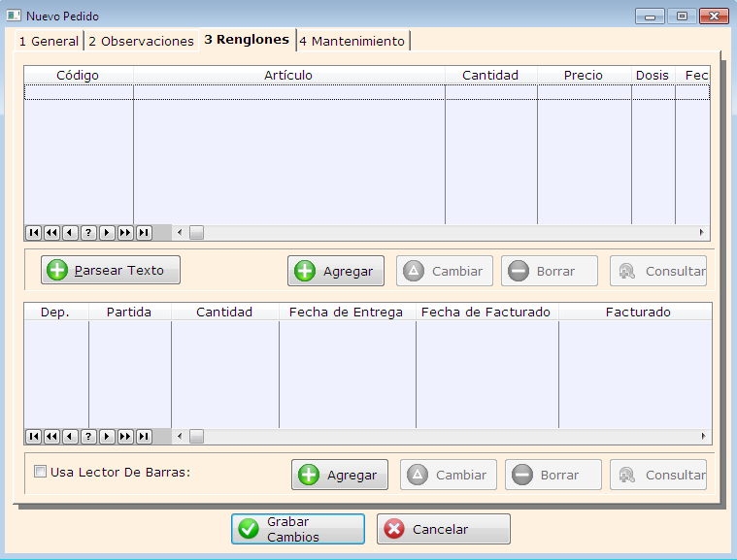This screenshot has width=737, height=560.
Task: Switch to the 1 General tab
Action: click(49, 42)
